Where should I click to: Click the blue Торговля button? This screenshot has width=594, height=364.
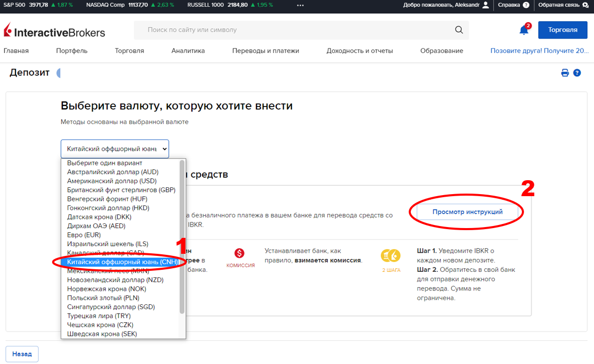563,30
